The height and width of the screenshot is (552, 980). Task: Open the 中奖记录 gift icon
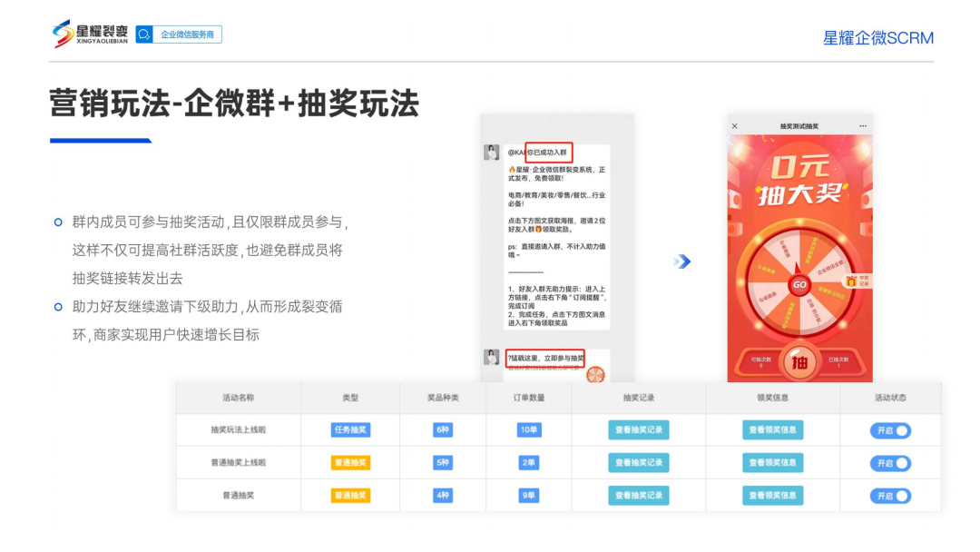(857, 281)
